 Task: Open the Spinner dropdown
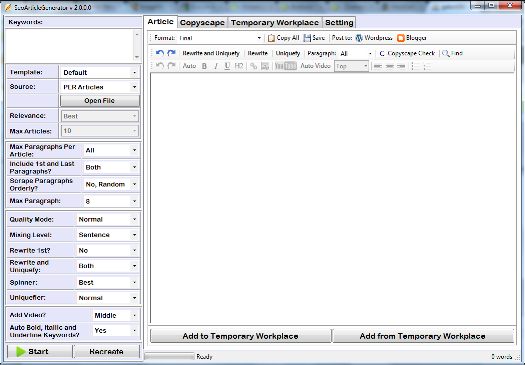pyautogui.click(x=107, y=282)
